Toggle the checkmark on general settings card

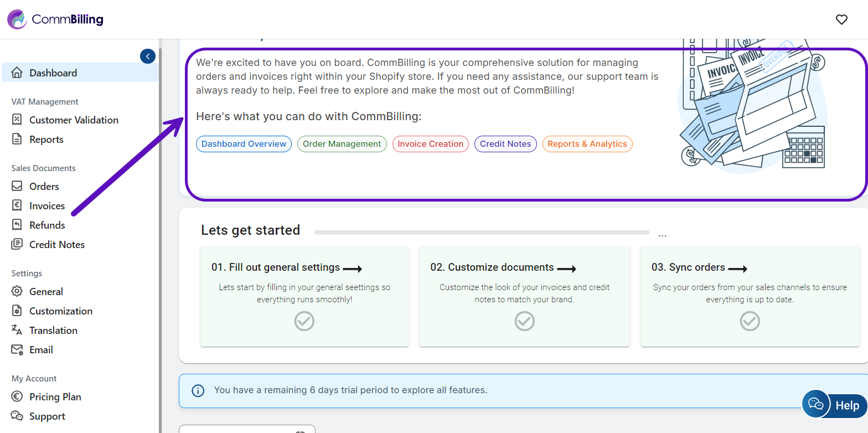point(304,321)
